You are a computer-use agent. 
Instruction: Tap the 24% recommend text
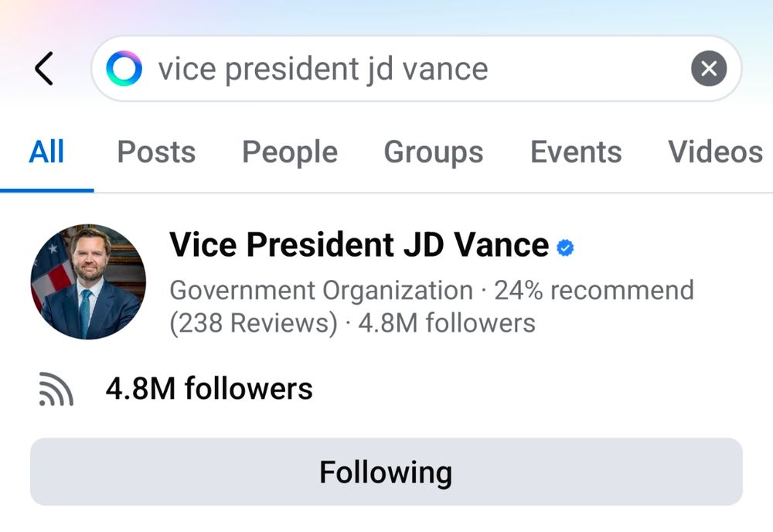[x=594, y=291]
